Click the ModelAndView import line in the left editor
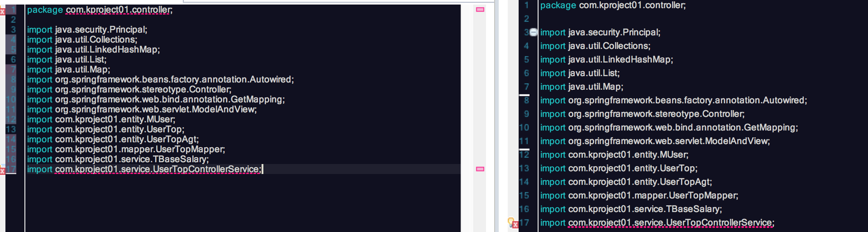The height and width of the screenshot is (232, 868). pyautogui.click(x=142, y=109)
